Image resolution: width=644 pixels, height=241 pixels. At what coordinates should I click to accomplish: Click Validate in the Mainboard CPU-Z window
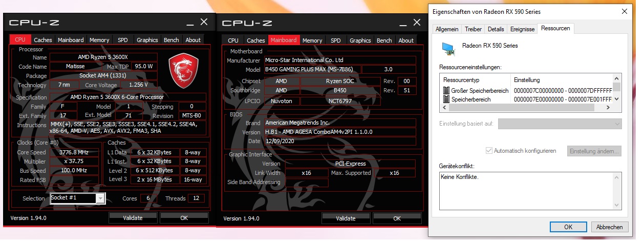click(346, 218)
